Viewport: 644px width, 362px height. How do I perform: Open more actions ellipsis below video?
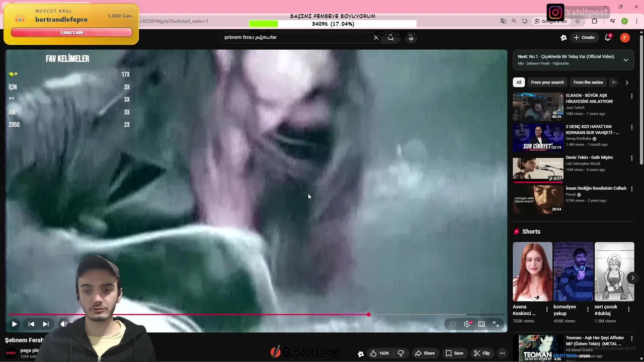click(x=502, y=353)
